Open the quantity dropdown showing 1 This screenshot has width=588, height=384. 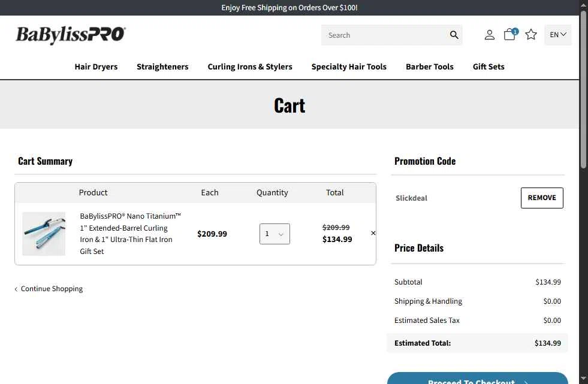click(x=275, y=234)
